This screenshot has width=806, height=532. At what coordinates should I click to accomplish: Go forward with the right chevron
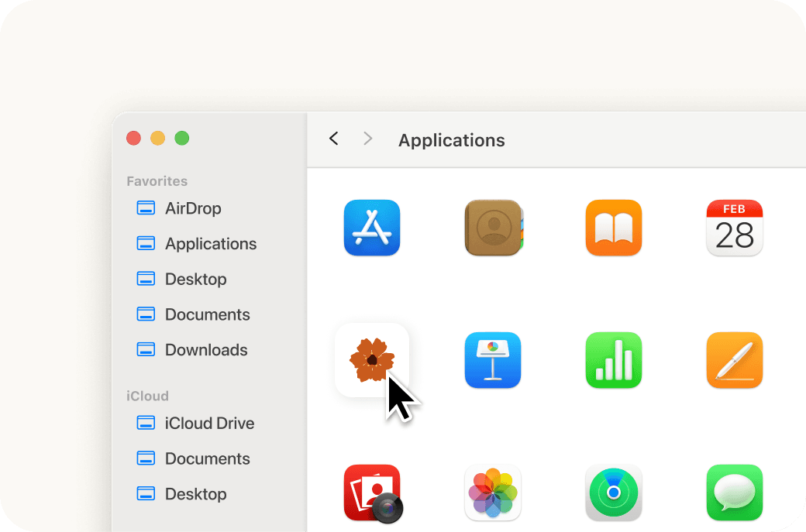367,139
